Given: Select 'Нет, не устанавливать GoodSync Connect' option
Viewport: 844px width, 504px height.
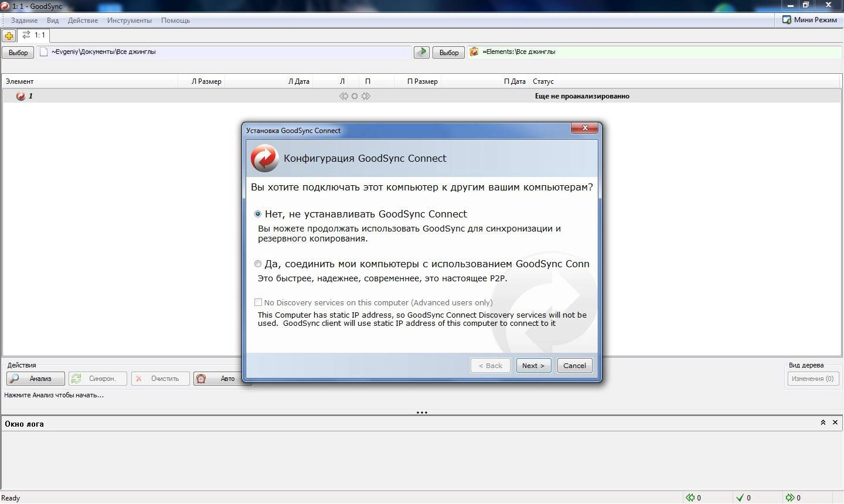Looking at the screenshot, I should pos(258,214).
